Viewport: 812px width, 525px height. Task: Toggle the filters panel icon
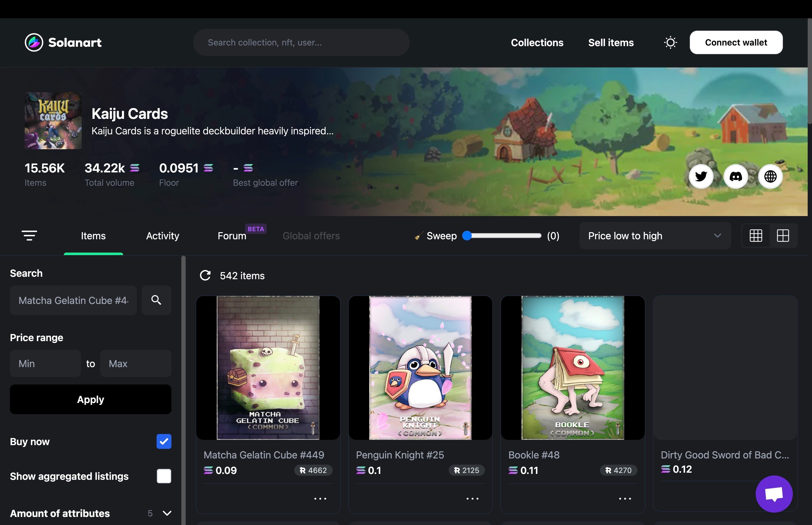pos(29,236)
